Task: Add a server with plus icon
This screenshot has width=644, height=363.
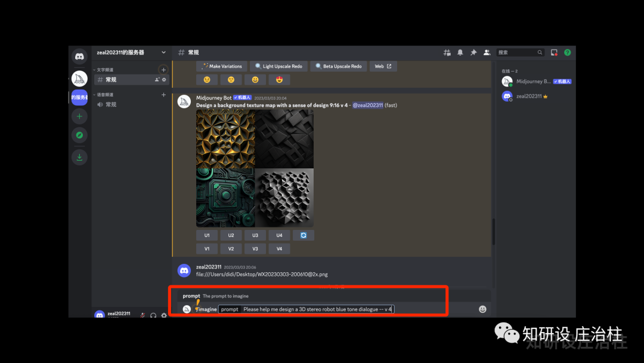Action: pyautogui.click(x=79, y=116)
